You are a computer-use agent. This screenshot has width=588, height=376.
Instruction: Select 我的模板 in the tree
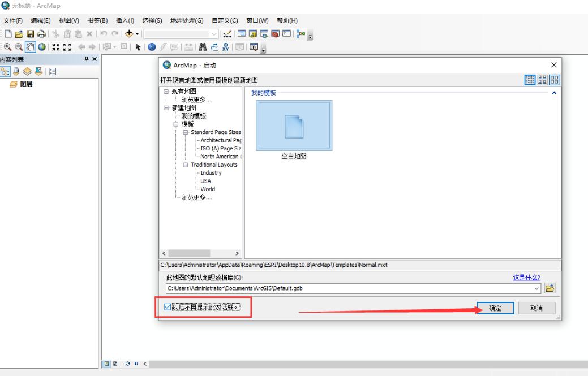(194, 116)
